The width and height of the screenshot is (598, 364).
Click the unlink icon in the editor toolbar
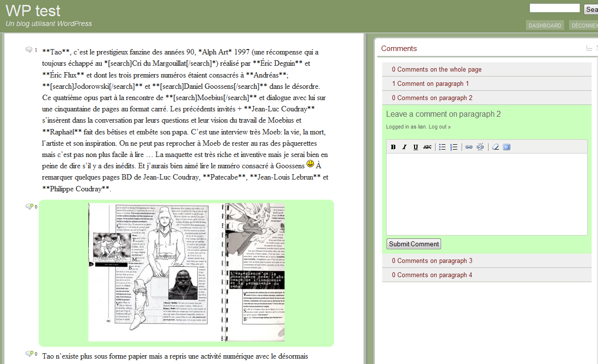click(x=480, y=147)
